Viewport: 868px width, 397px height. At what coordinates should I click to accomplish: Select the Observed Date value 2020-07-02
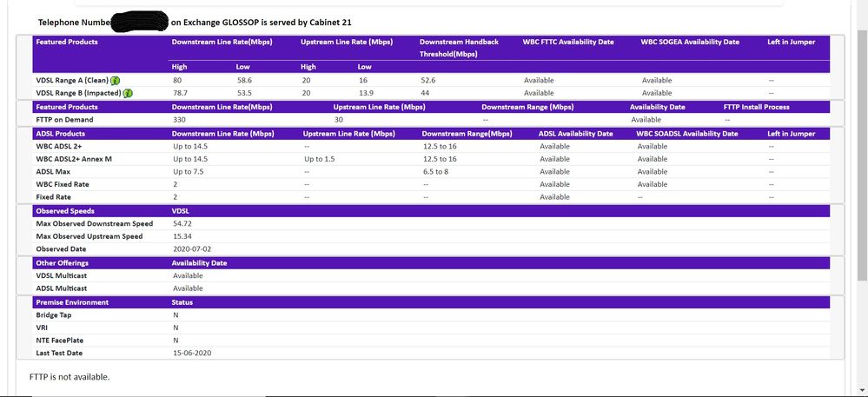point(192,249)
